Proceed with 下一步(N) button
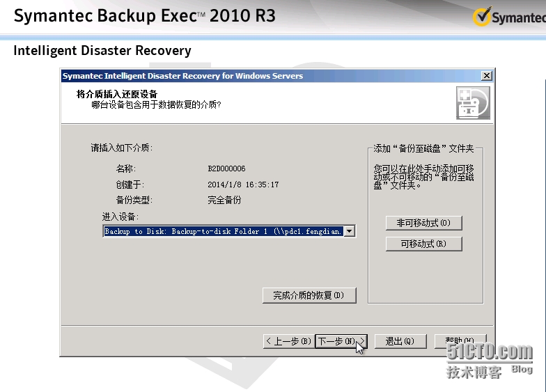 [x=341, y=341]
